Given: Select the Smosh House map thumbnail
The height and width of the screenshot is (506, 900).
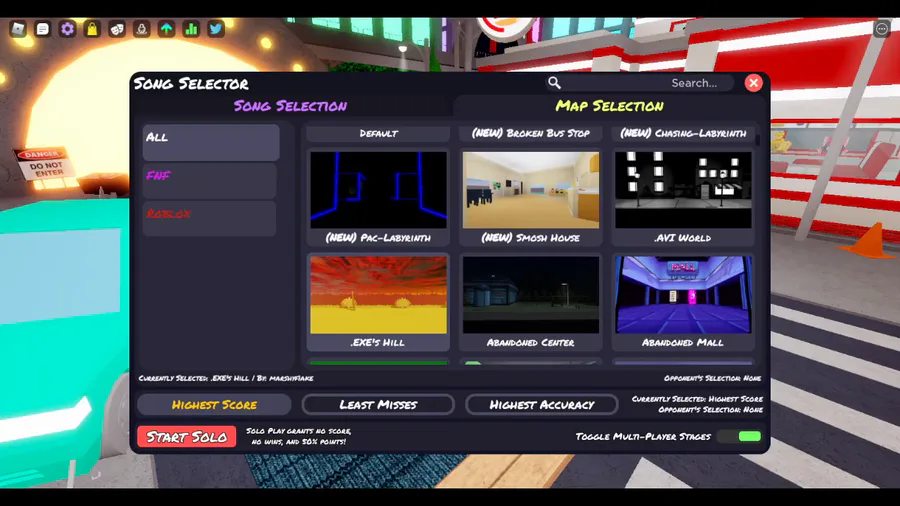Looking at the screenshot, I should tap(531, 190).
